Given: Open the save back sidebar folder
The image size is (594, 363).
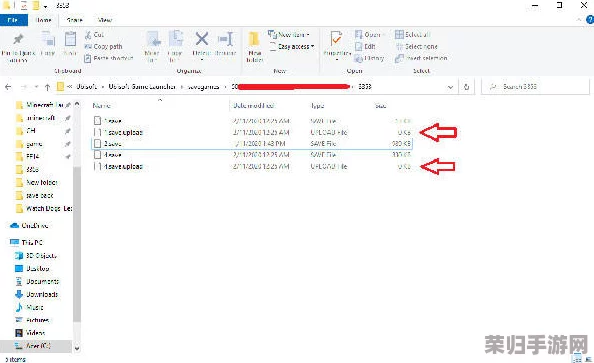Looking at the screenshot, I should coord(35,196).
